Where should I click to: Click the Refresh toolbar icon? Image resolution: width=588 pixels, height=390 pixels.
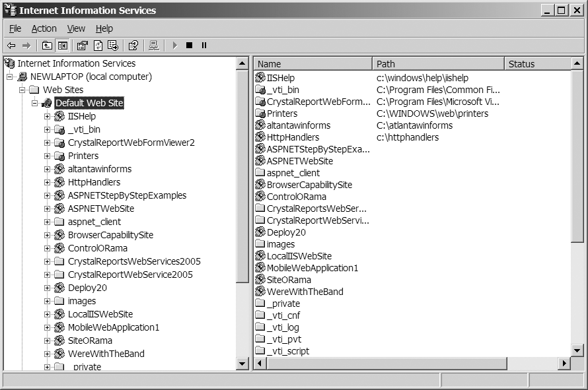(x=98, y=46)
